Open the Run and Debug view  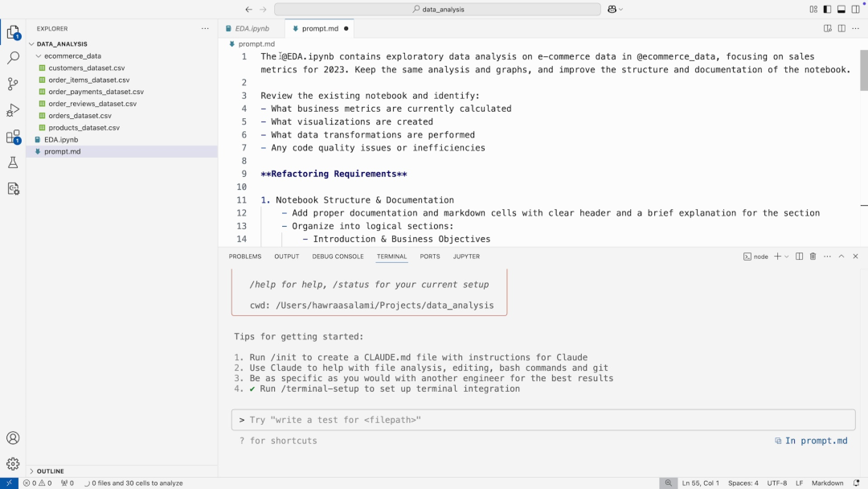[13, 110]
